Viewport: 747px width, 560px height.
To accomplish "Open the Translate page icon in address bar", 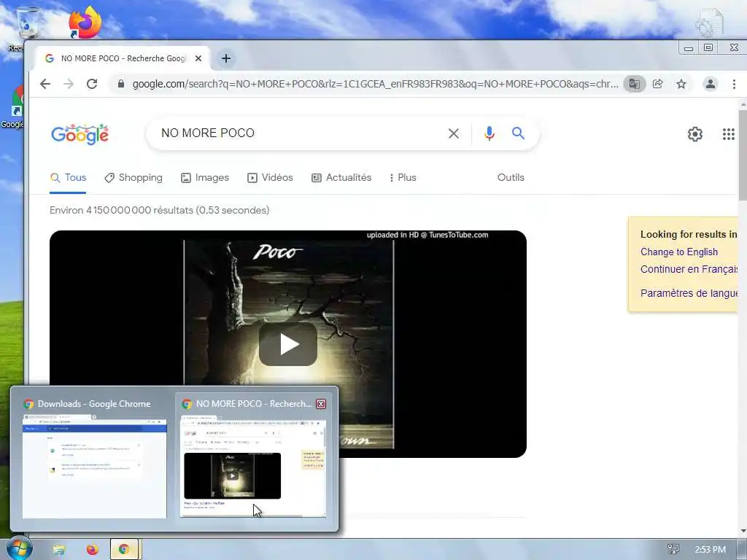I will pos(634,84).
